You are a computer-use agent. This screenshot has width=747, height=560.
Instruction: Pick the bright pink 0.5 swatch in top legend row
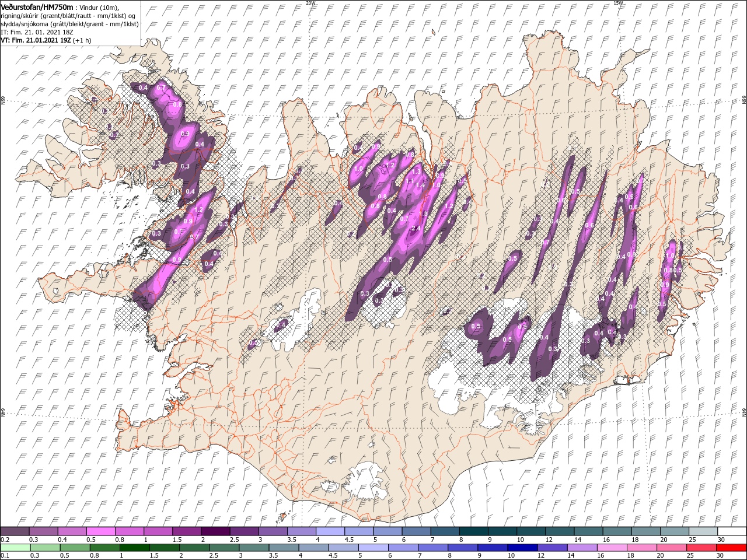(x=100, y=531)
